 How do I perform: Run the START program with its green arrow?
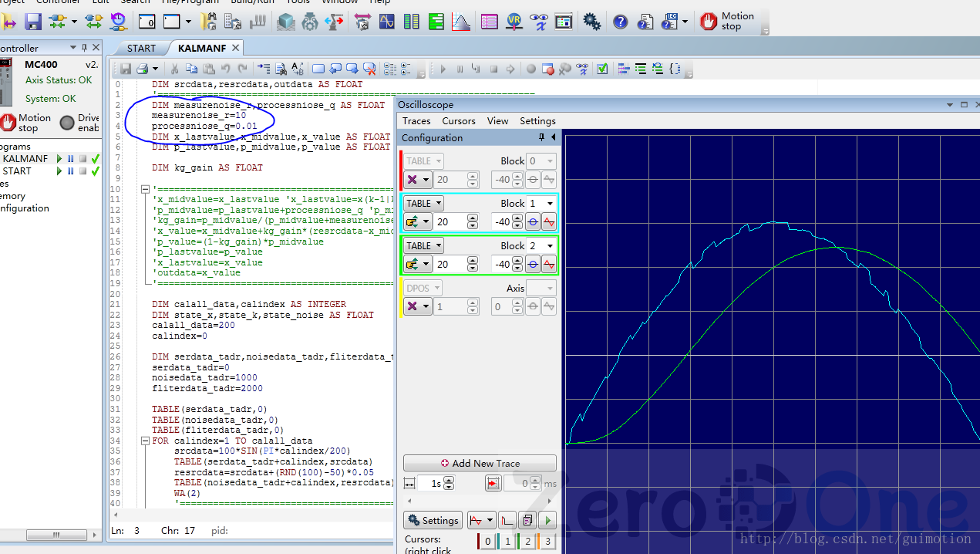[59, 171]
